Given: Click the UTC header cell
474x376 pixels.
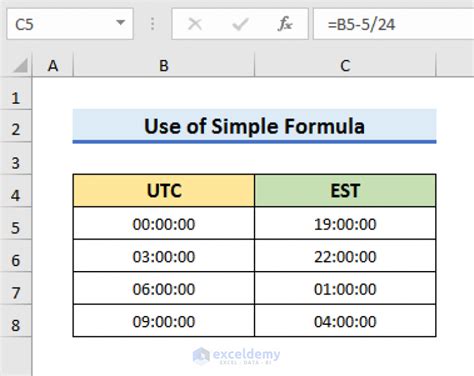Looking at the screenshot, I should 164,191.
